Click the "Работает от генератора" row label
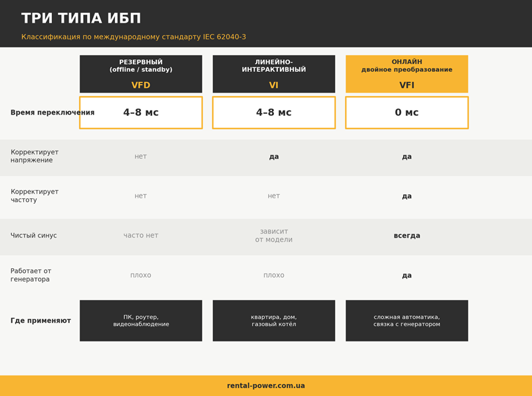The height and width of the screenshot is (396, 532). (x=31, y=275)
